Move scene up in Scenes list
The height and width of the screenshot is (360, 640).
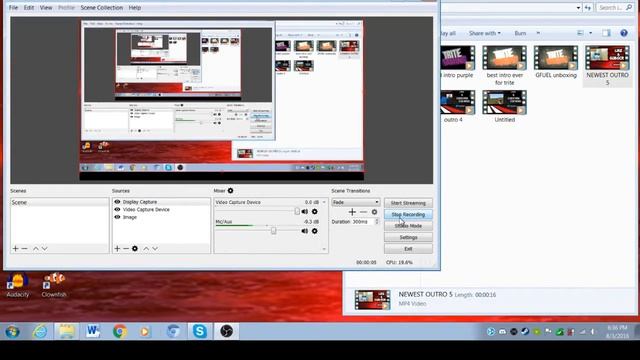[x=36, y=248]
